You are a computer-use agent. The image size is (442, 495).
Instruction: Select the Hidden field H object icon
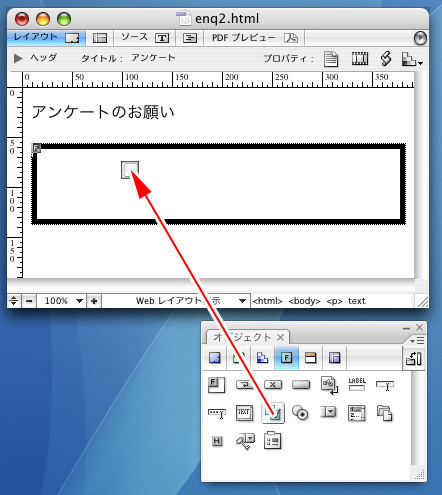coord(217,441)
